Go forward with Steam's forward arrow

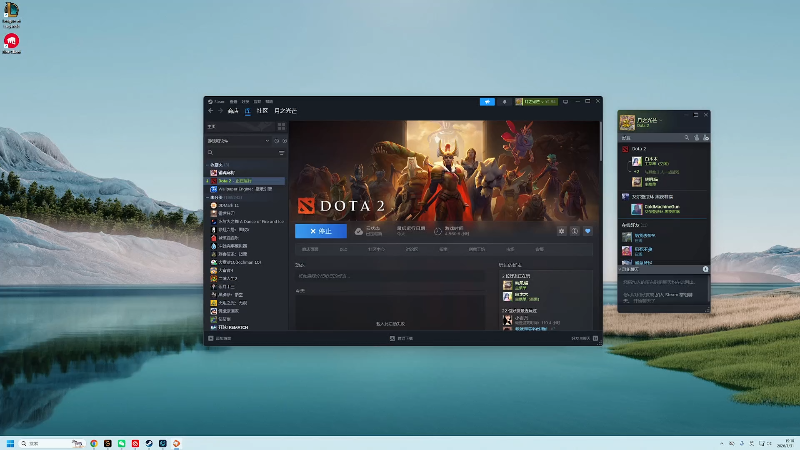(x=220, y=111)
